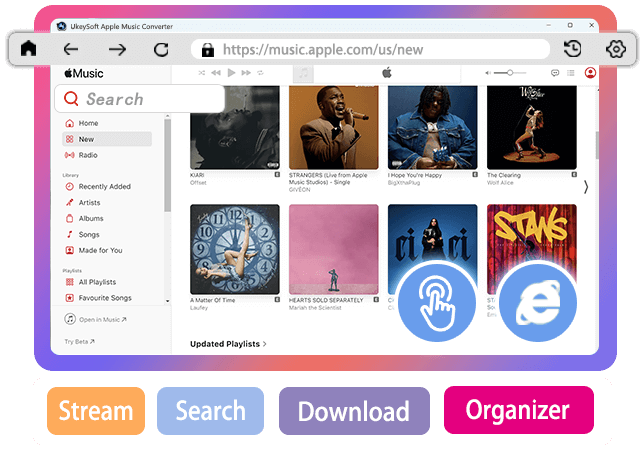Show lyrics with the speech bubble icon

coord(555,73)
